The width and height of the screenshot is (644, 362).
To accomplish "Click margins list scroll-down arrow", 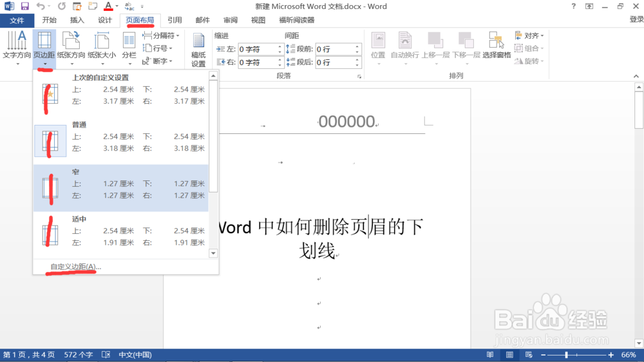I will (x=213, y=253).
